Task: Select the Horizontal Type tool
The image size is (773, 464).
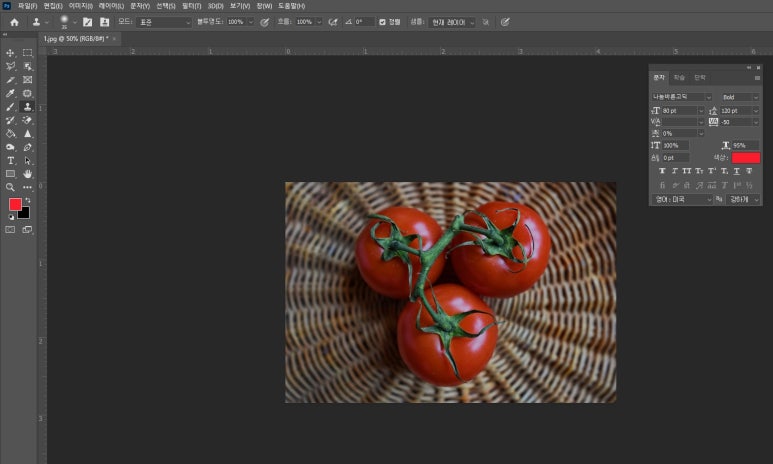Action: (x=10, y=160)
